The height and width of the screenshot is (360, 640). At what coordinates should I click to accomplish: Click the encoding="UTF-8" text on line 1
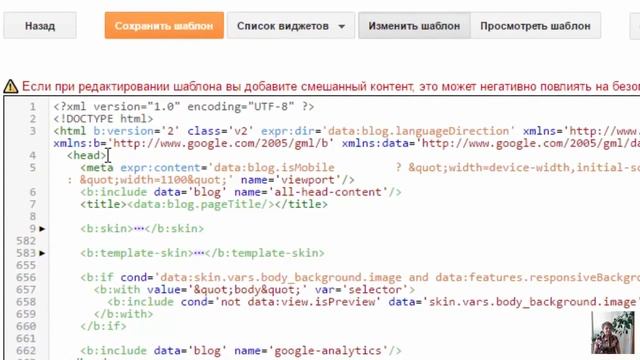click(241, 107)
